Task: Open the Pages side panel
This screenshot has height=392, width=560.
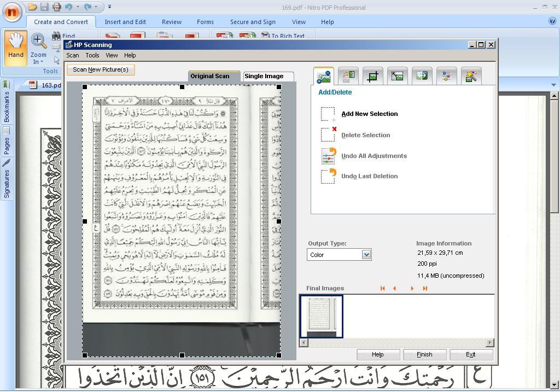Action: [7, 142]
